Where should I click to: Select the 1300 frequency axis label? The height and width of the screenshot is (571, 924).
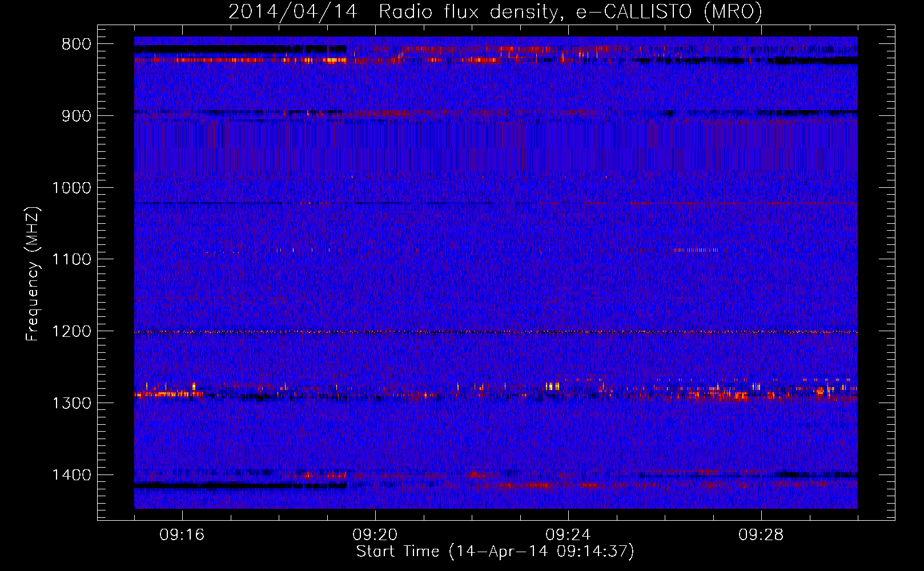click(x=71, y=403)
